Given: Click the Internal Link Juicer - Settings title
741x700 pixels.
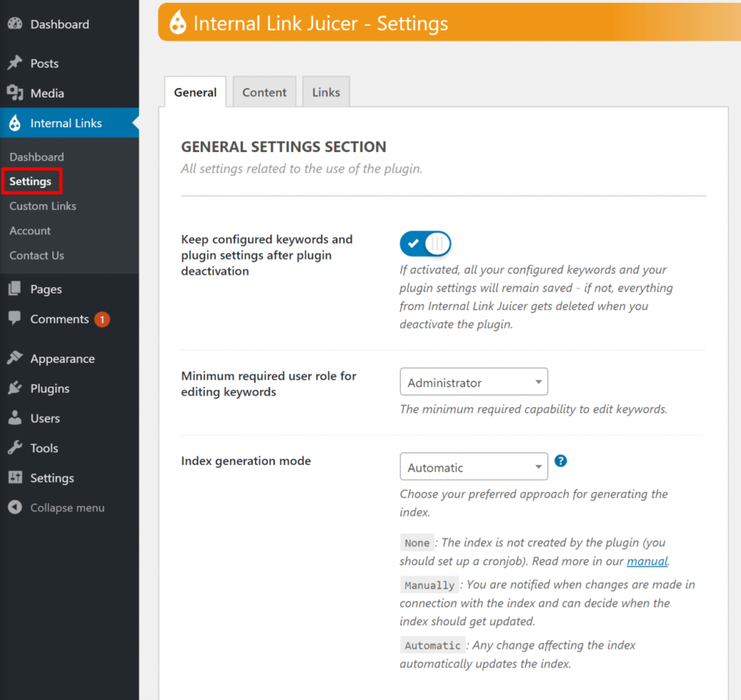Looking at the screenshot, I should click(x=321, y=23).
